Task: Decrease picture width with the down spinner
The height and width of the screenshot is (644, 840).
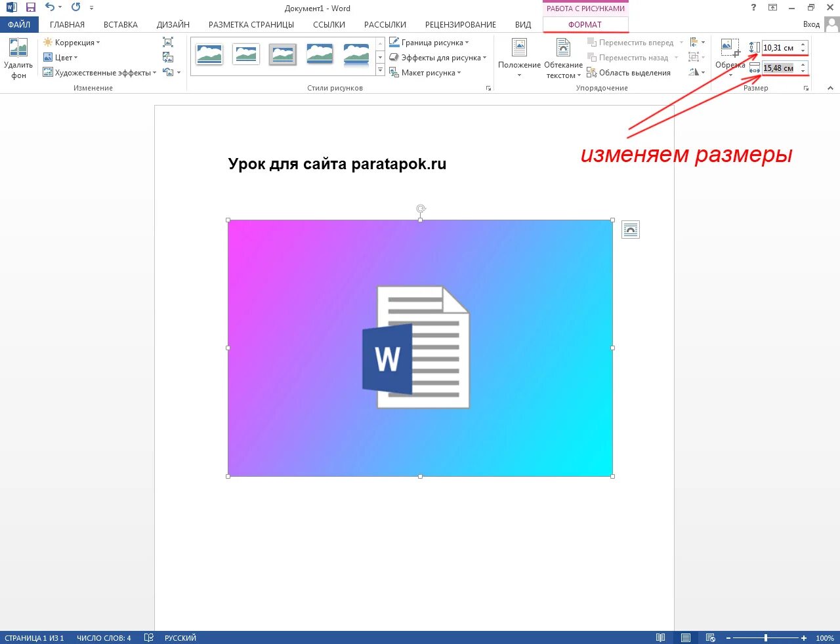Action: pyautogui.click(x=803, y=71)
